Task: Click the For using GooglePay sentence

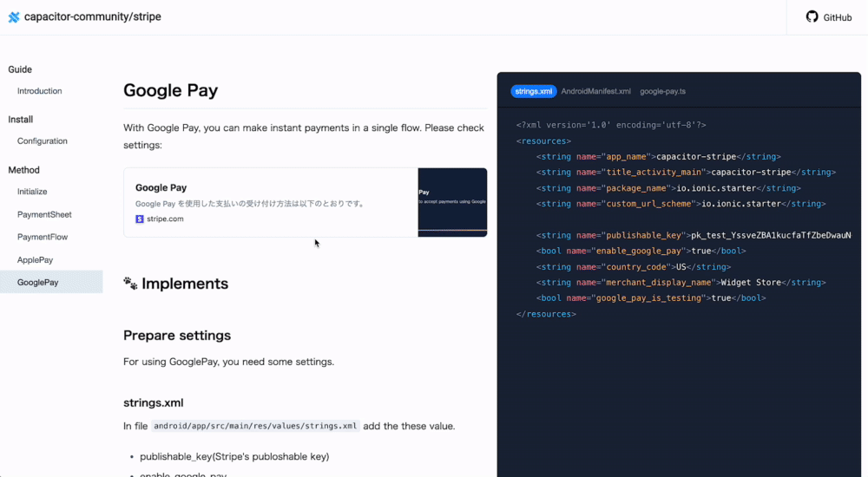Action: [x=228, y=362]
